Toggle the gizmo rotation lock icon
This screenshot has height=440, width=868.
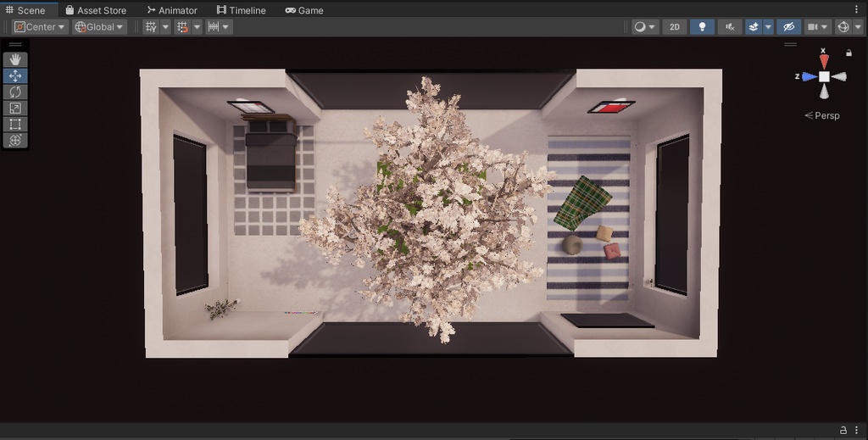(849, 53)
